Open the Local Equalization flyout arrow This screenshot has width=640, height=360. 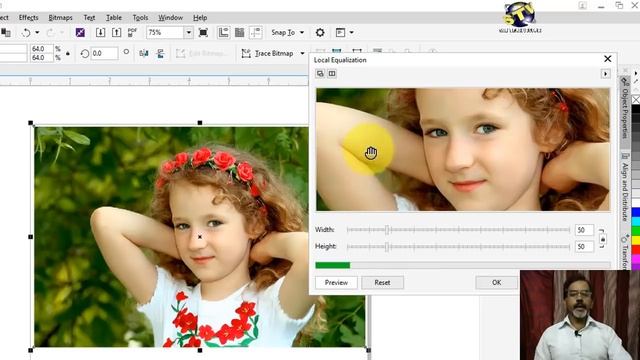(x=605, y=73)
